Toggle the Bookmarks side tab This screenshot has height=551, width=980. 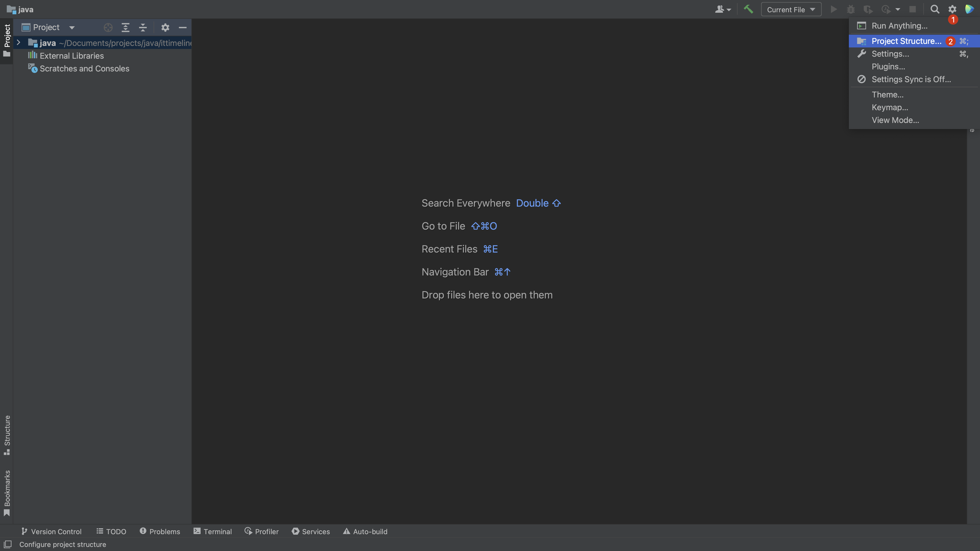[6, 493]
